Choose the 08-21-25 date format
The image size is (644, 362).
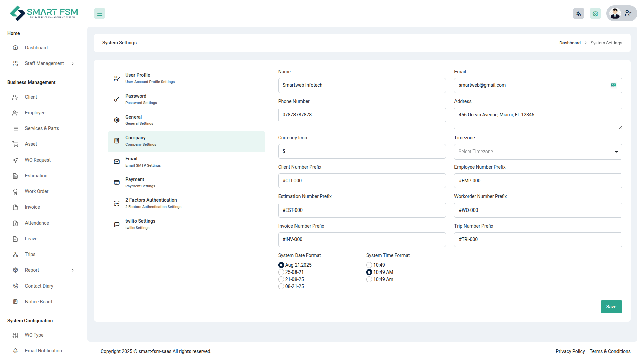(x=281, y=286)
